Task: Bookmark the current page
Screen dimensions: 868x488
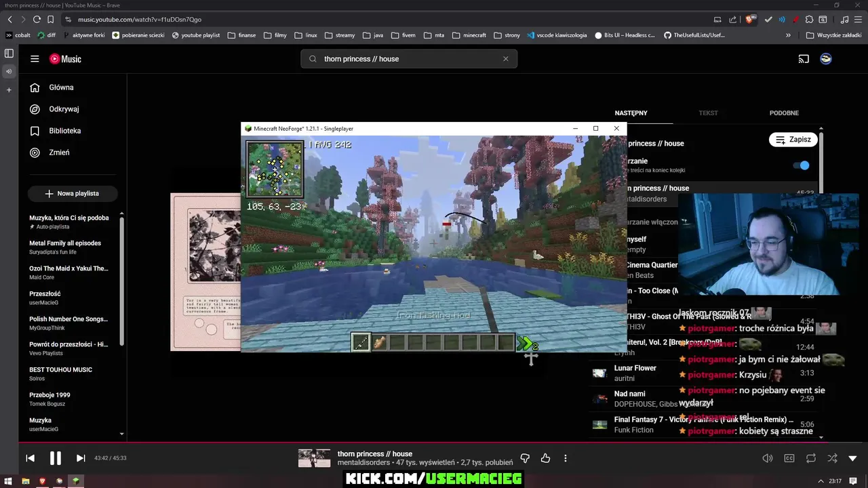Action: (x=50, y=20)
